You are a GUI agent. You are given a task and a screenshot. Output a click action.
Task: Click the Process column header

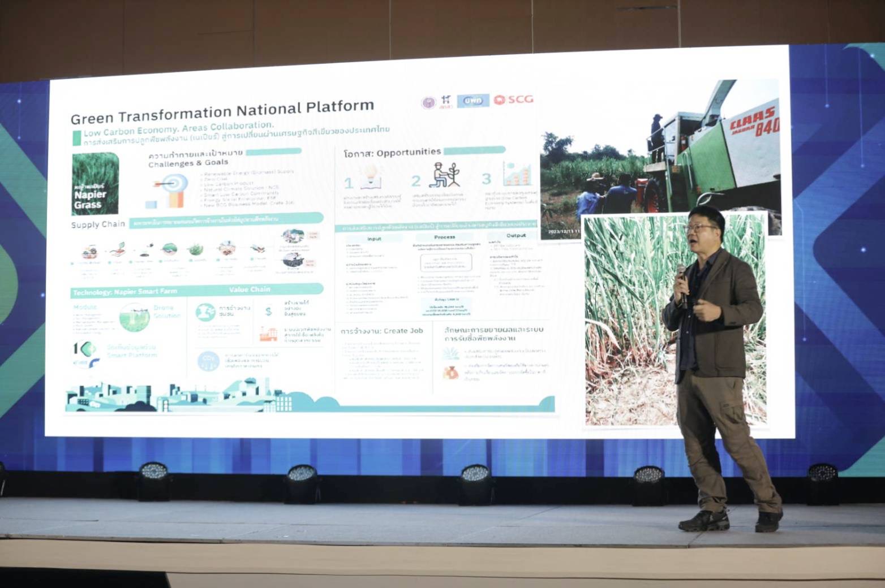click(445, 237)
